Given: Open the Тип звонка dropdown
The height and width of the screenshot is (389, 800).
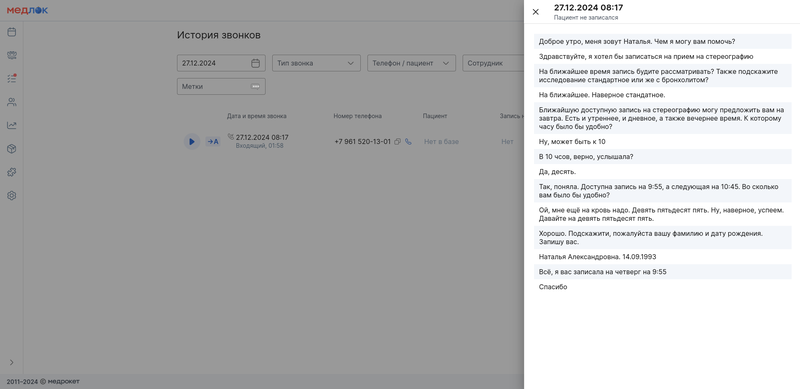Looking at the screenshot, I should 316,63.
